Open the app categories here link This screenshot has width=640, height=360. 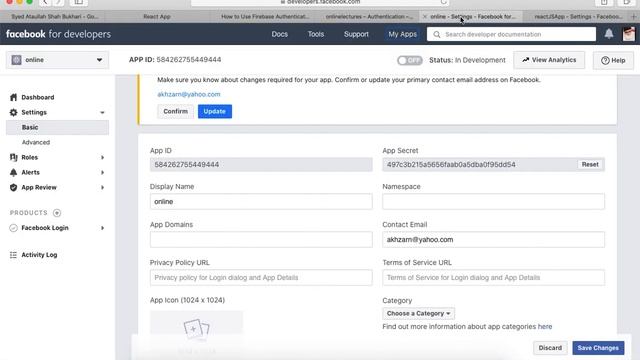point(544,327)
